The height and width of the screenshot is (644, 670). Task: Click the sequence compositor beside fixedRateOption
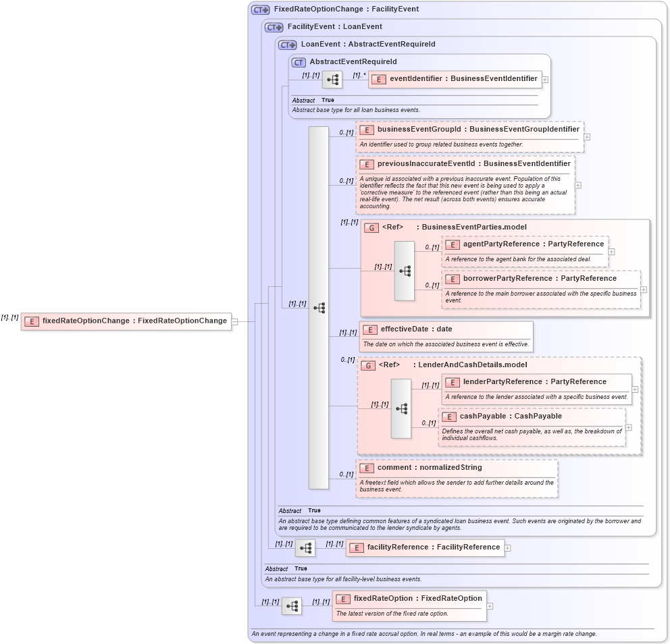[292, 606]
